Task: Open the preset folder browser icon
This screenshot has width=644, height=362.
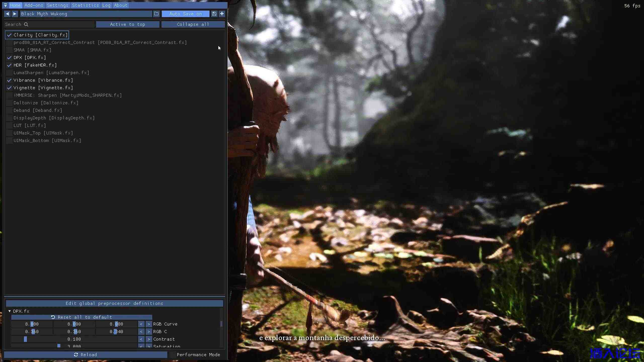Action: coord(156,14)
